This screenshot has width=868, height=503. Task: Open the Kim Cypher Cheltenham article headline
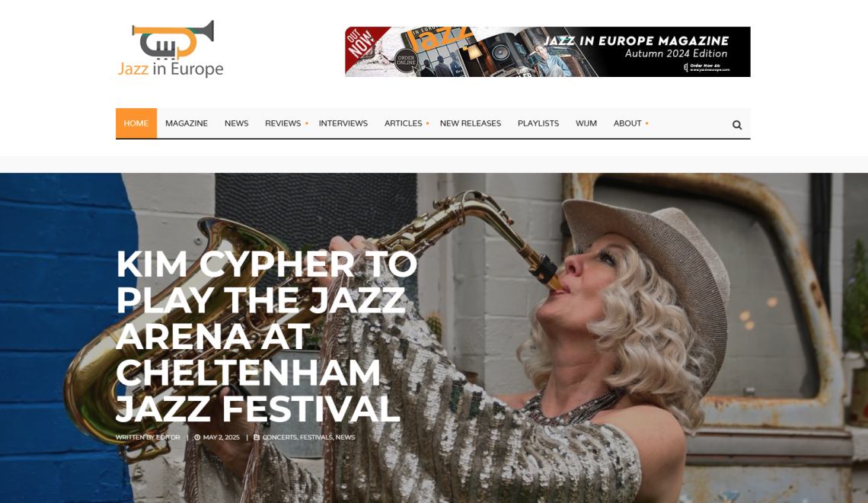point(266,336)
